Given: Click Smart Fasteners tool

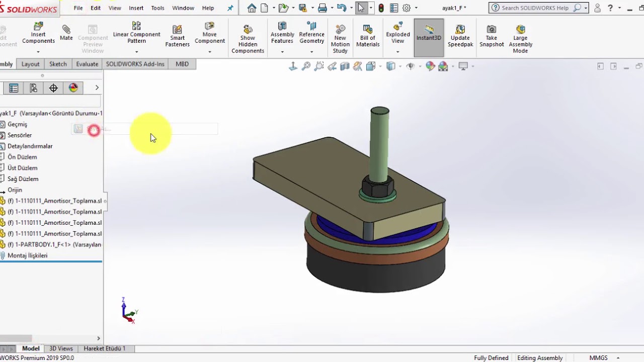Looking at the screenshot, I should pyautogui.click(x=177, y=36).
